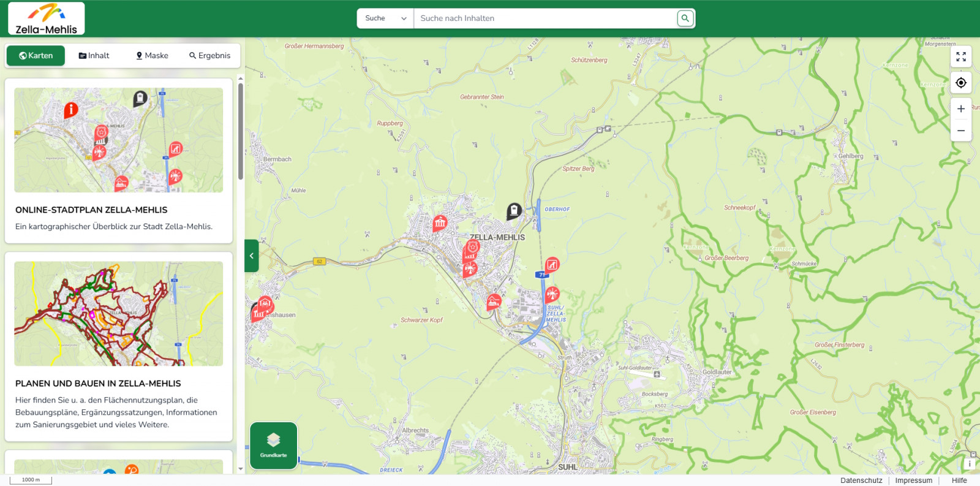Switch to the Inhalt tab

click(94, 56)
